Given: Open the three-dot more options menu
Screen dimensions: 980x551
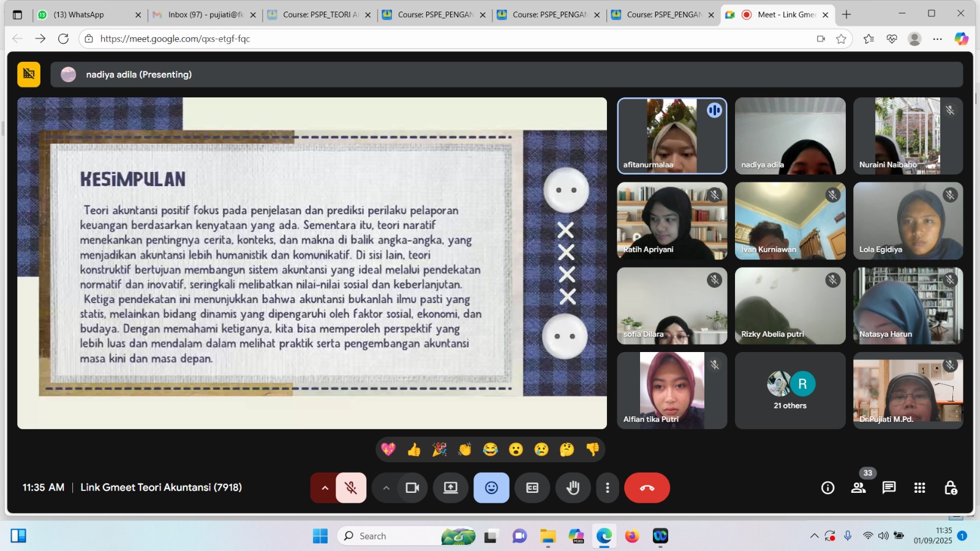Looking at the screenshot, I should click(x=607, y=488).
